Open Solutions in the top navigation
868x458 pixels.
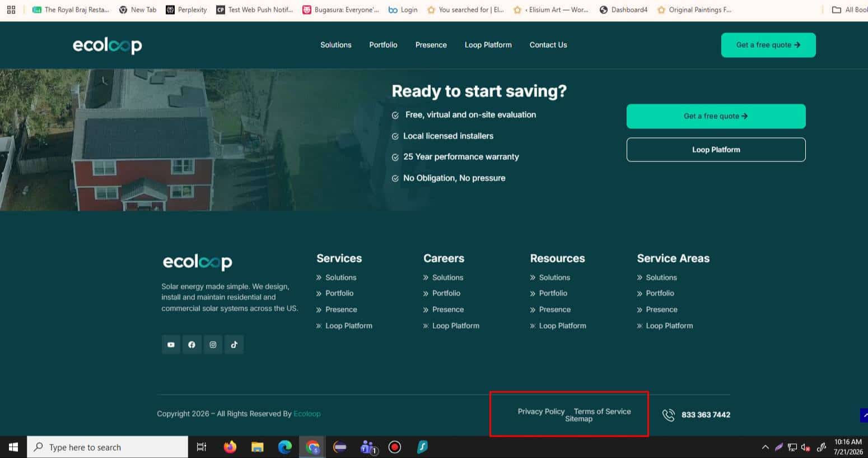tap(336, 45)
